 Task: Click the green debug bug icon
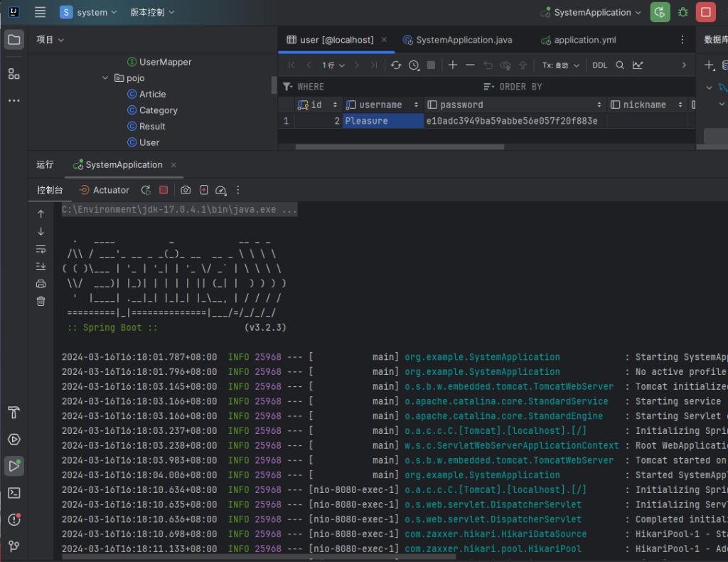[682, 12]
